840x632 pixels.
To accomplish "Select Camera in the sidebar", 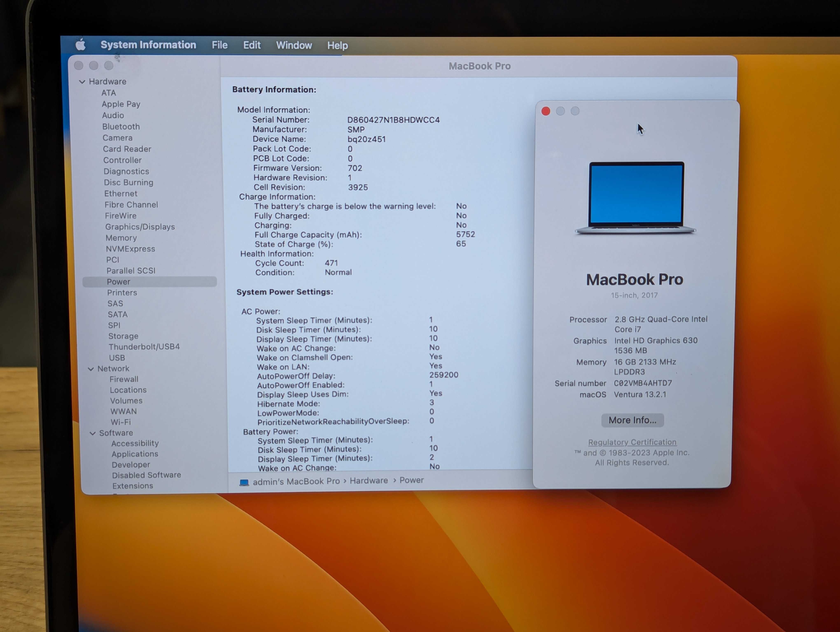I will click(x=117, y=138).
